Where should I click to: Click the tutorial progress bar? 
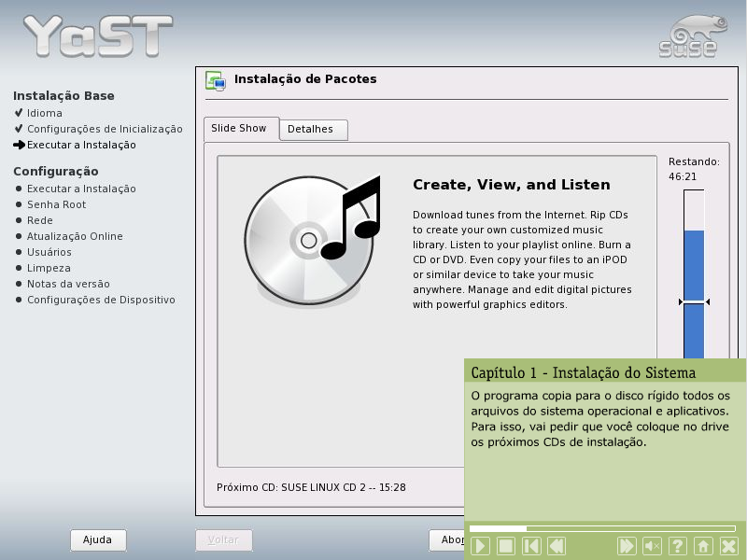pos(602,528)
